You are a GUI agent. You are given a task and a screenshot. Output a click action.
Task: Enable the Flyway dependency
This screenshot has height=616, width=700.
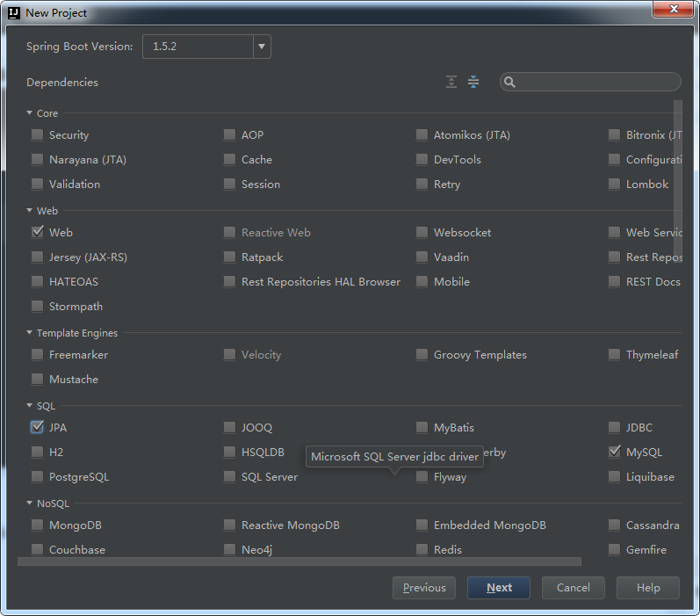[422, 476]
